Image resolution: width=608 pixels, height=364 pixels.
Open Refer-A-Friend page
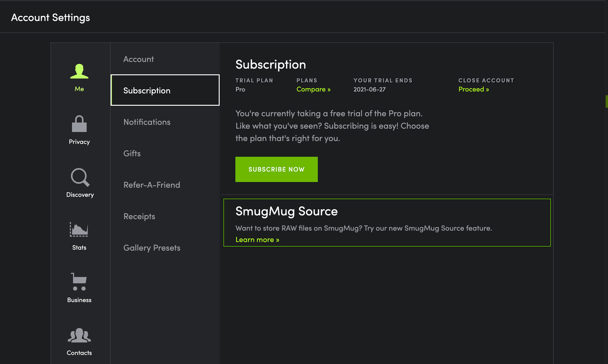[165, 185]
